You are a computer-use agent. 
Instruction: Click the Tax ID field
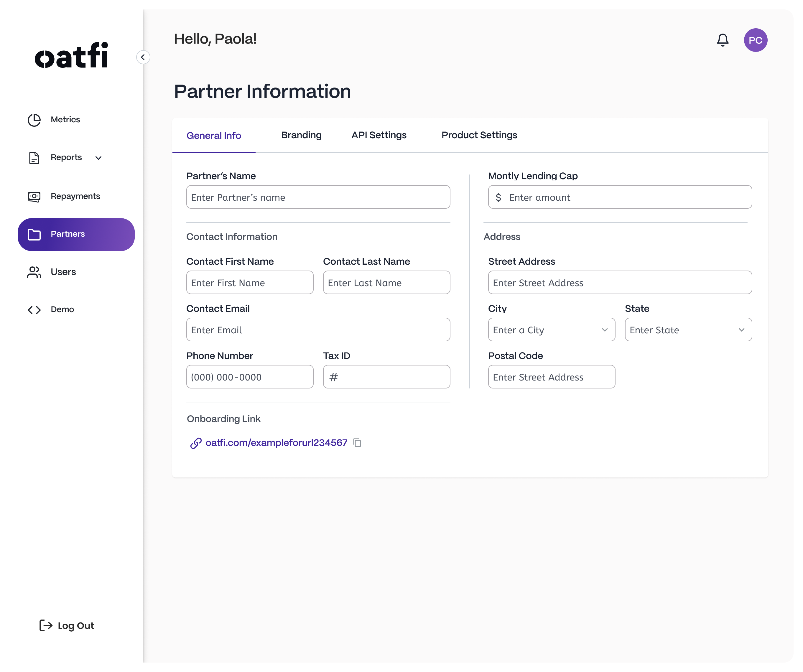click(x=386, y=376)
